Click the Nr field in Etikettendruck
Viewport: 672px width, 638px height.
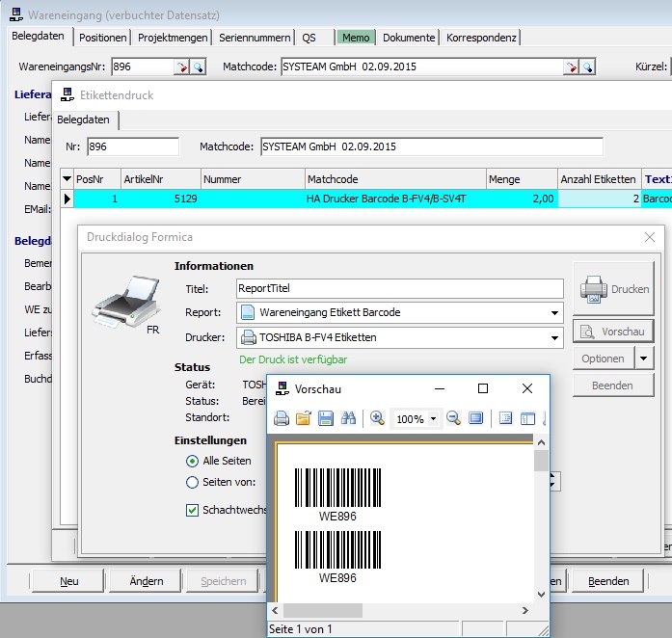pos(133,146)
